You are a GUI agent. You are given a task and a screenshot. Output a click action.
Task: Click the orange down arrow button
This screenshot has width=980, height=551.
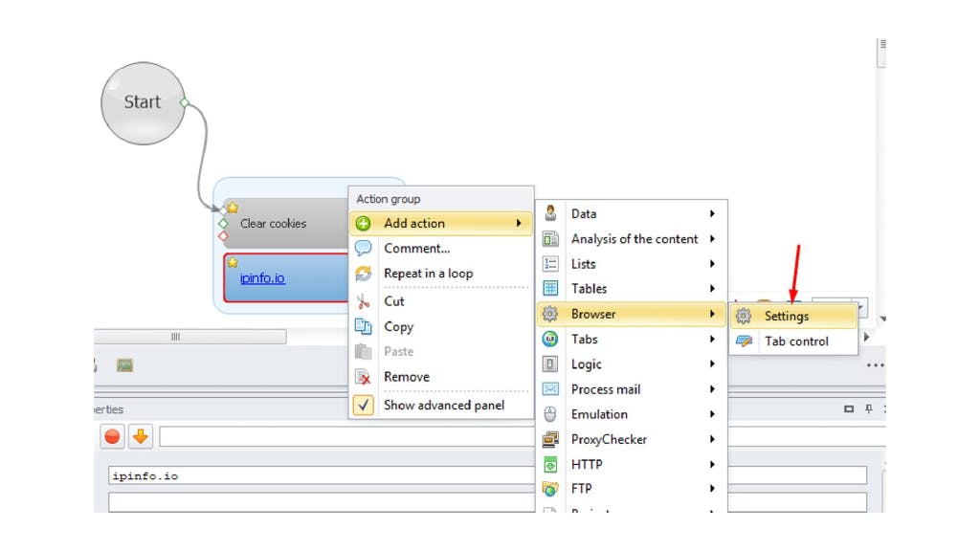tap(141, 436)
